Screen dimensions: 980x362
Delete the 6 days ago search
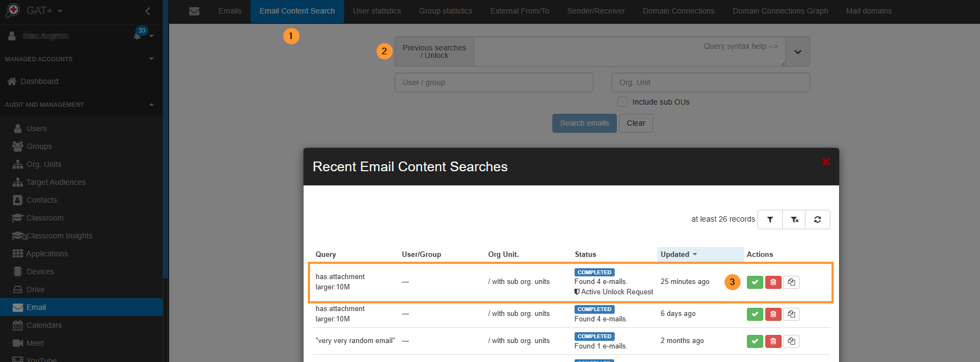point(773,314)
